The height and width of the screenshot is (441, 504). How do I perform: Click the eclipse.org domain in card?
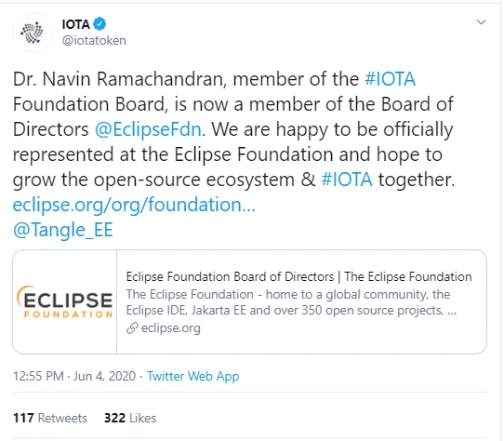point(171,328)
